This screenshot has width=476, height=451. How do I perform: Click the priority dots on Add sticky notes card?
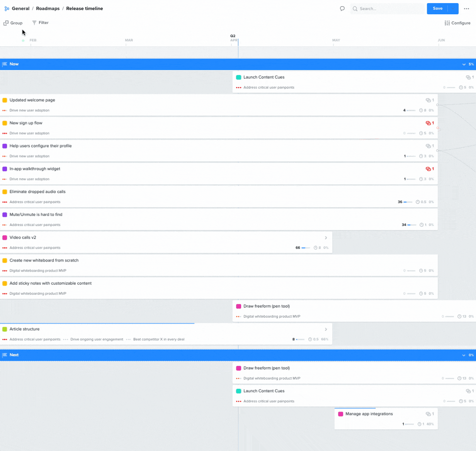(x=5, y=294)
